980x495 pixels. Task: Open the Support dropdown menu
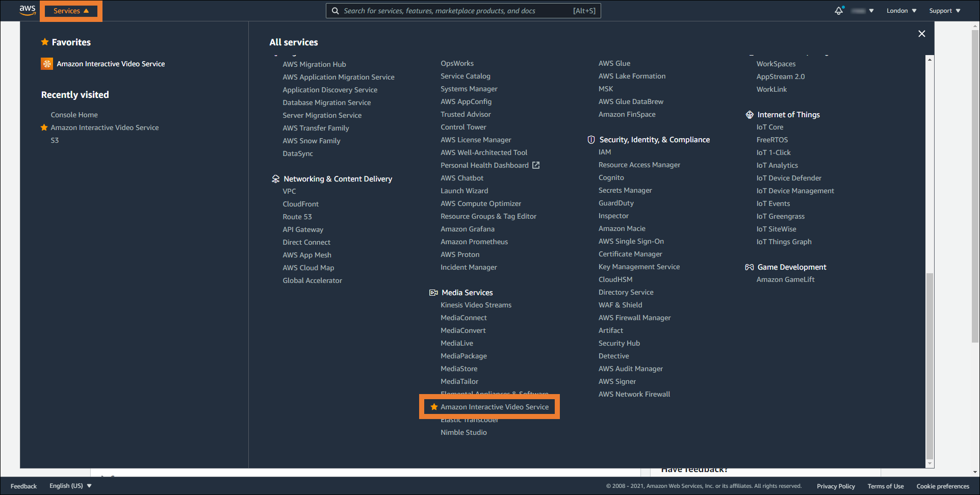click(x=944, y=11)
